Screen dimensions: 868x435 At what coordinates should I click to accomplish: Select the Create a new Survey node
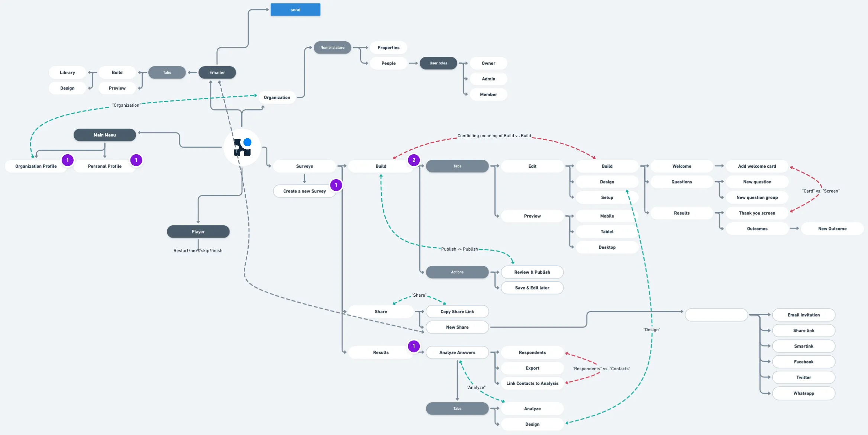pyautogui.click(x=304, y=191)
